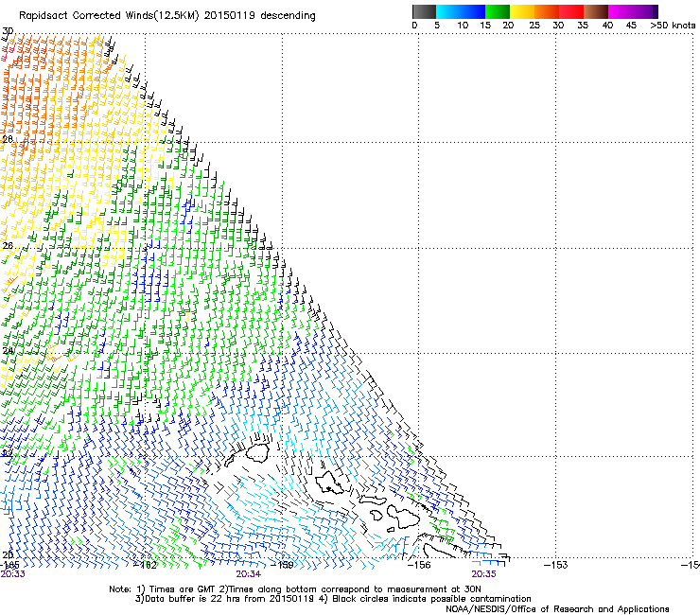Click the latitude label '26'

(8, 246)
